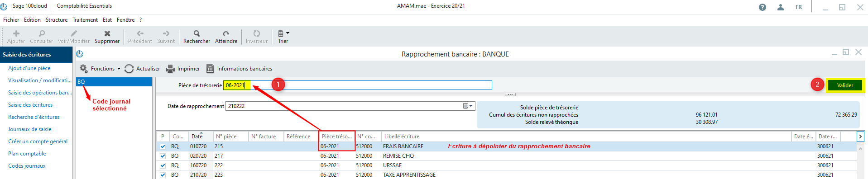
Task: Click Actualiser refresh icon
Action: [129, 69]
